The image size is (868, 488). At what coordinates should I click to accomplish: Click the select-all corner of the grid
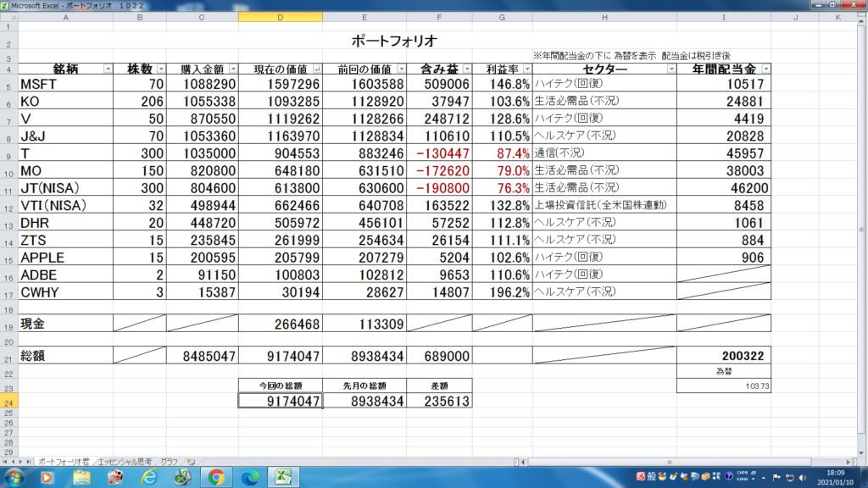point(8,17)
